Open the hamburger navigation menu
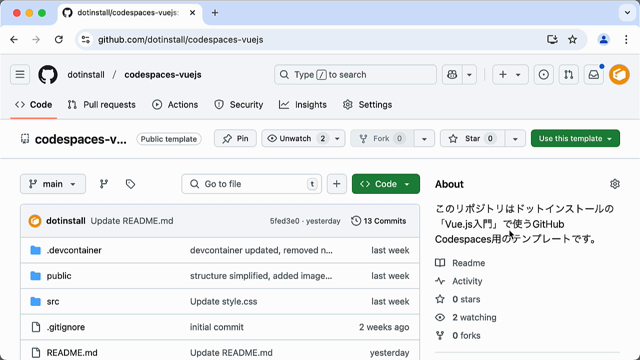Image resolution: width=640 pixels, height=360 pixels. (20, 75)
